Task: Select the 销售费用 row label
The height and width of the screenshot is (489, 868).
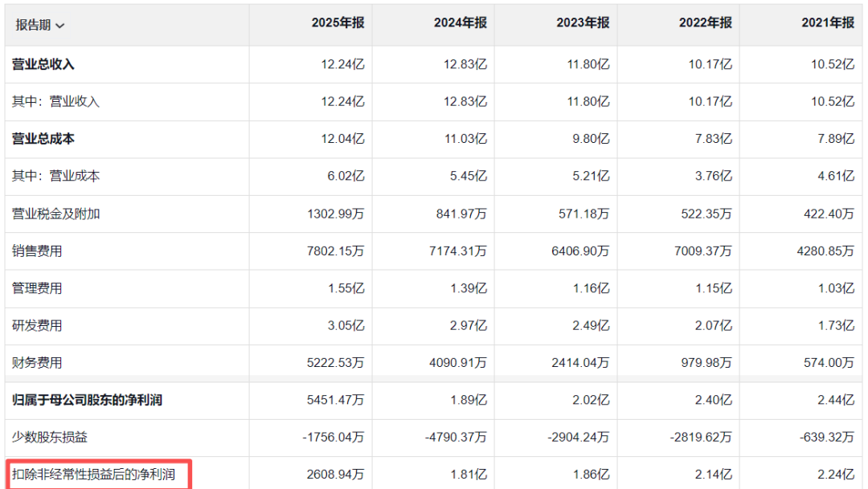Action: tap(37, 251)
